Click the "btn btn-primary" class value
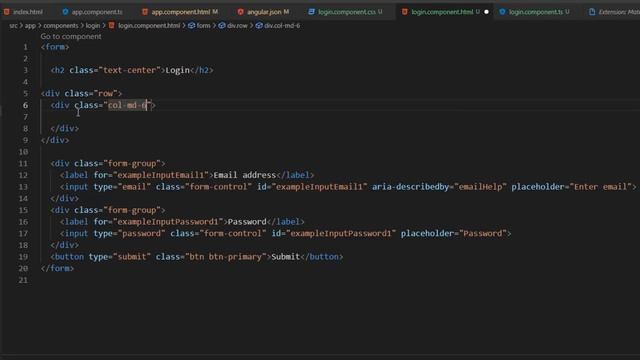 [x=226, y=257]
